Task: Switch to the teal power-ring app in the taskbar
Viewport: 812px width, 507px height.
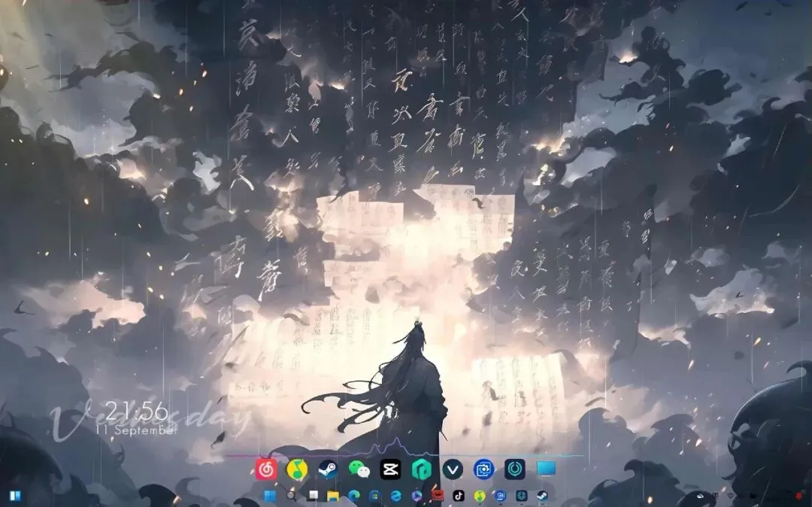Action: point(522,496)
